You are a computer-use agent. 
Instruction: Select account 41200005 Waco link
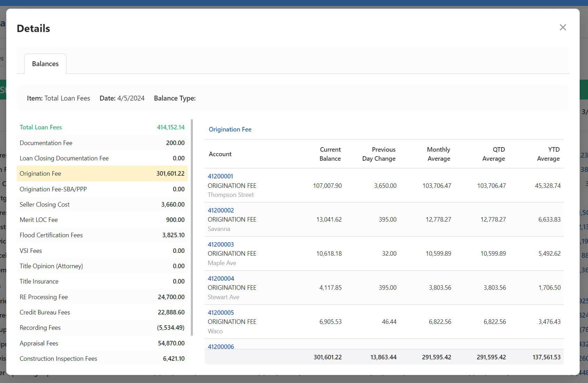221,313
